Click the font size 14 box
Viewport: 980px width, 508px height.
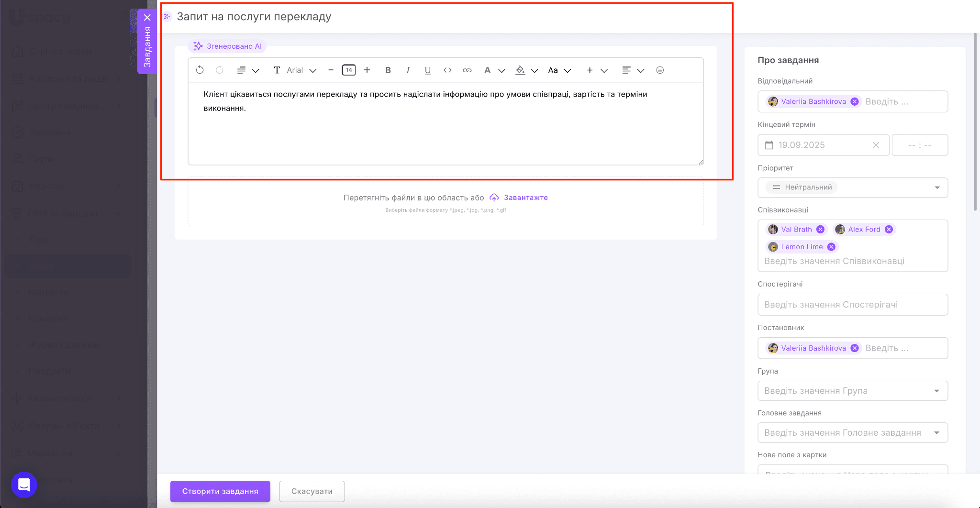pyautogui.click(x=349, y=70)
